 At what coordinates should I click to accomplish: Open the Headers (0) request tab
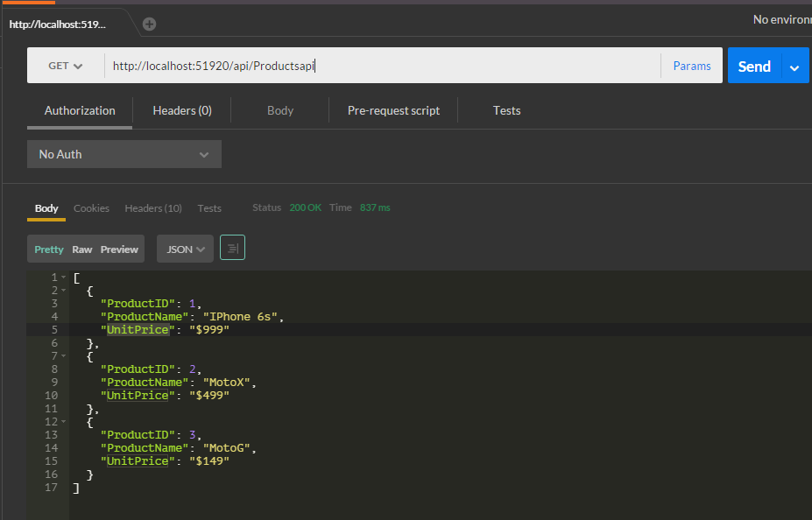click(182, 110)
